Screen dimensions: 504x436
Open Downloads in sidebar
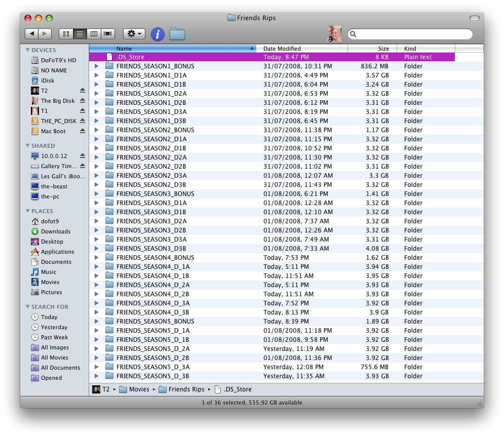(51, 231)
